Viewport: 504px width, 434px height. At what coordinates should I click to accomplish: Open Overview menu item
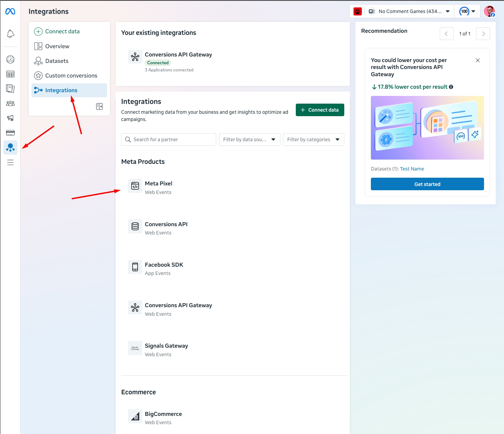[69, 46]
